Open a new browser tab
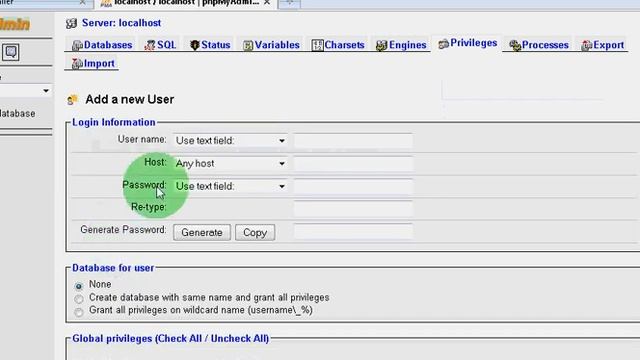The width and height of the screenshot is (640, 360). (x=289, y=3)
